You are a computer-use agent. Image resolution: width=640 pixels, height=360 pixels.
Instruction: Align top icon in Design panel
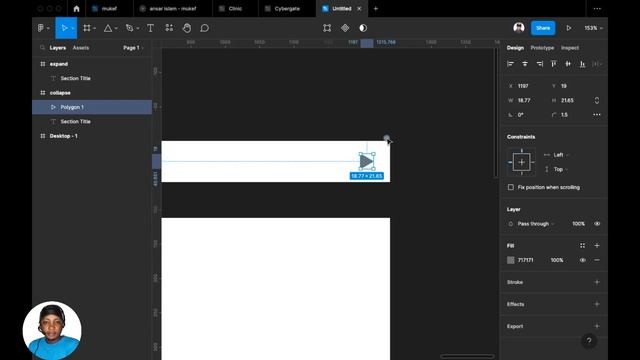click(x=553, y=64)
